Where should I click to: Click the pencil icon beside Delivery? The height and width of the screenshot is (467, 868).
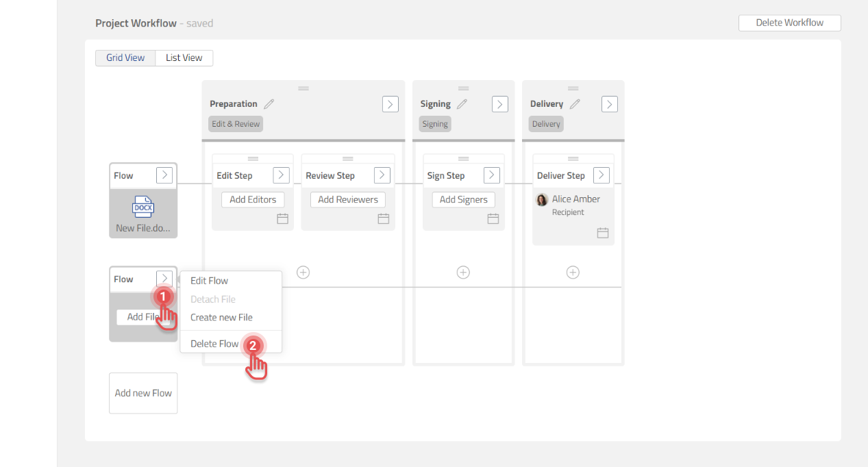tap(575, 104)
